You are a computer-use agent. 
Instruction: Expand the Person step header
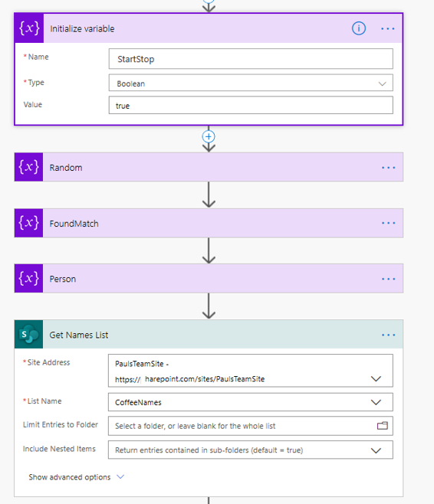[209, 279]
